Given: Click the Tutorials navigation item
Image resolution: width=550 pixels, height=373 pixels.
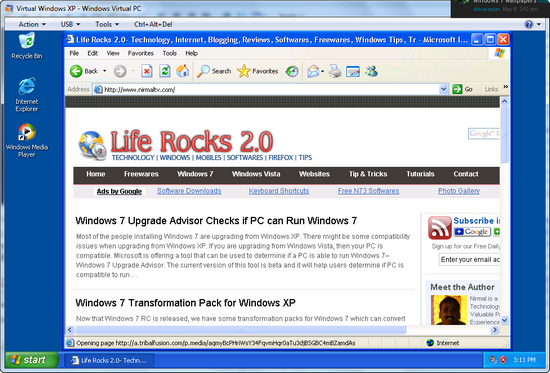Looking at the screenshot, I should coord(420,174).
